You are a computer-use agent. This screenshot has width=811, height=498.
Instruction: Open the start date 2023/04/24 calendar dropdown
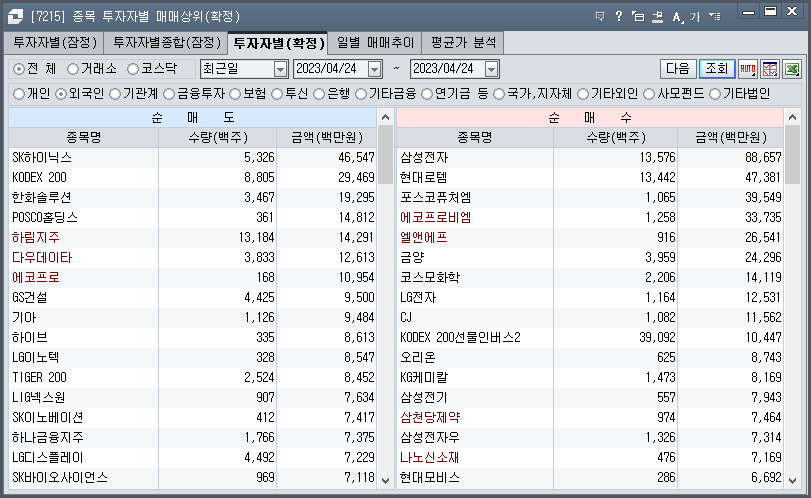coord(374,69)
